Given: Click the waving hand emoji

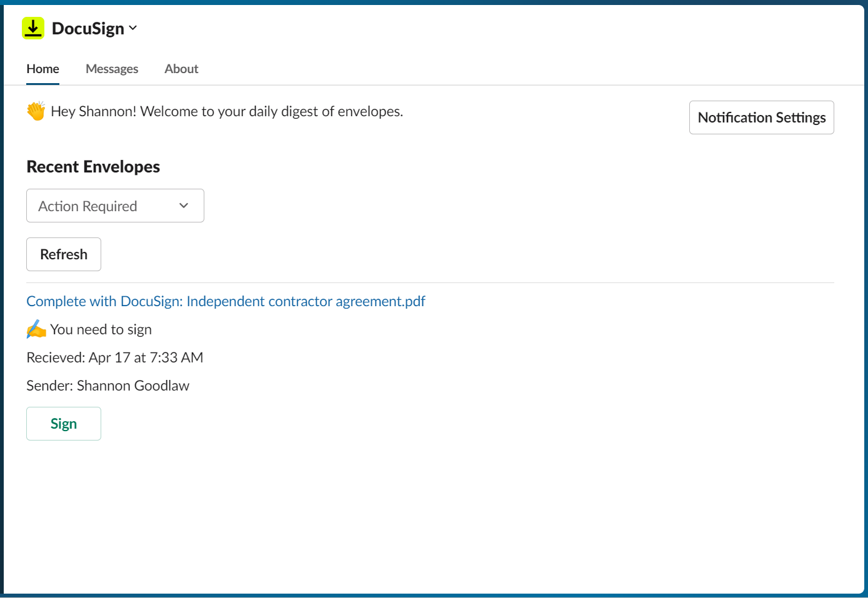Looking at the screenshot, I should (x=36, y=111).
